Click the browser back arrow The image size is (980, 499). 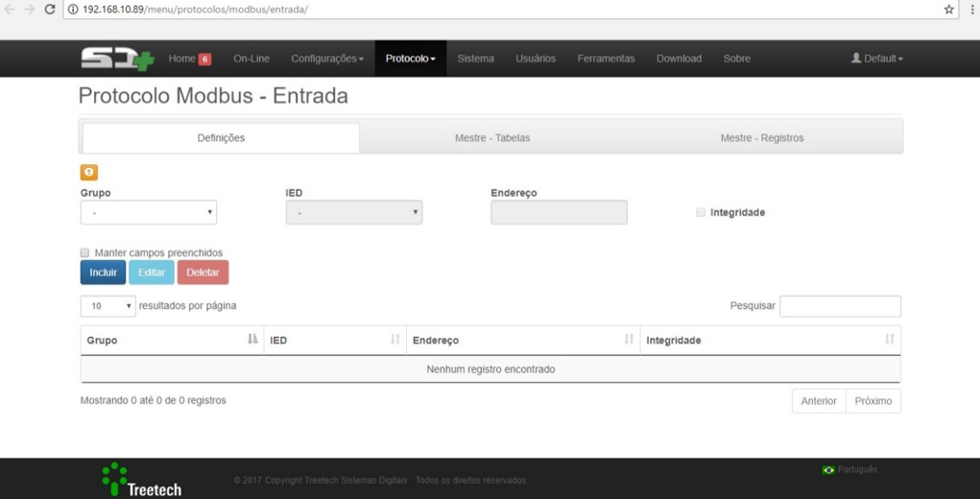tap(10, 10)
